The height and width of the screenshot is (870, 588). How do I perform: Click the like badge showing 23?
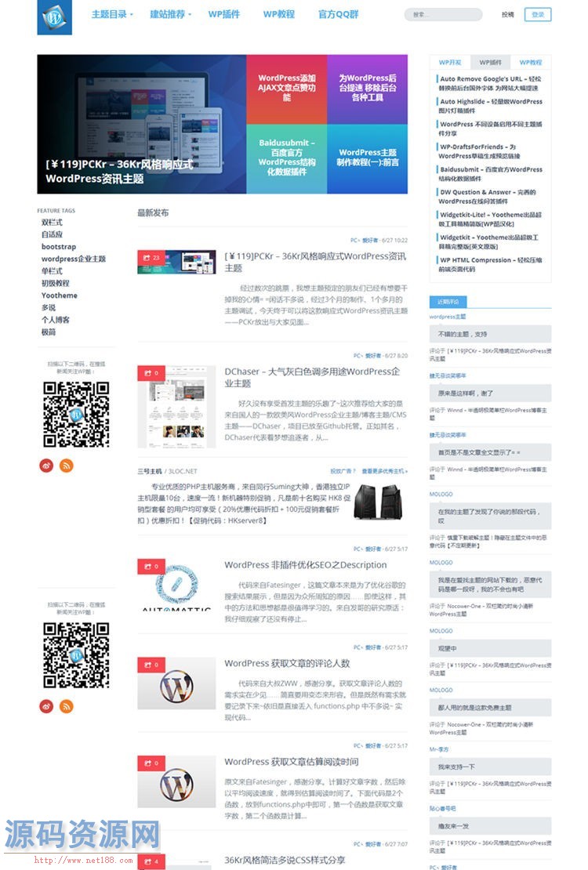coord(151,258)
